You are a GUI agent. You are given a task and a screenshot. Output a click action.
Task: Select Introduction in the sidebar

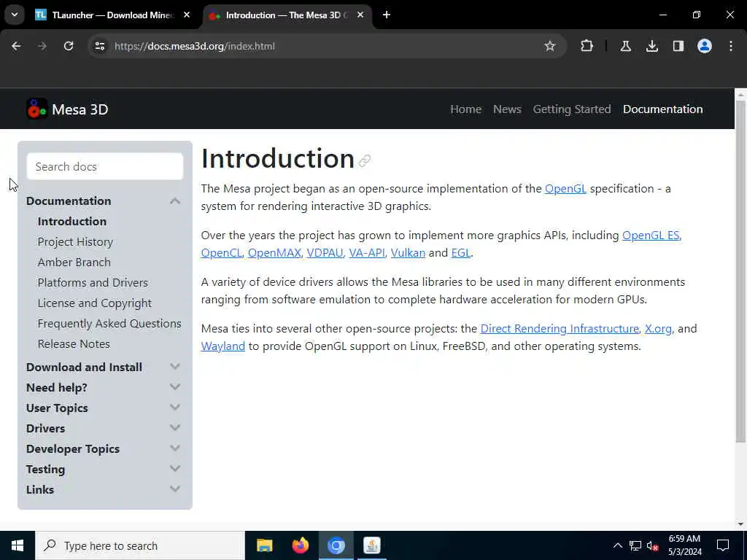click(x=72, y=222)
